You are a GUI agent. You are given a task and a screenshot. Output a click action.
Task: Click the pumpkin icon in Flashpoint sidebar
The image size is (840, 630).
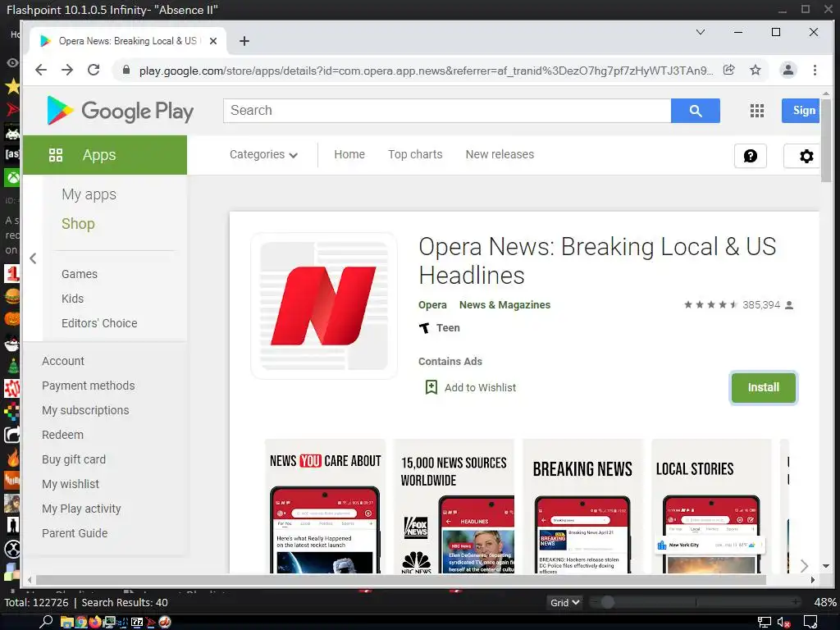tap(12, 319)
